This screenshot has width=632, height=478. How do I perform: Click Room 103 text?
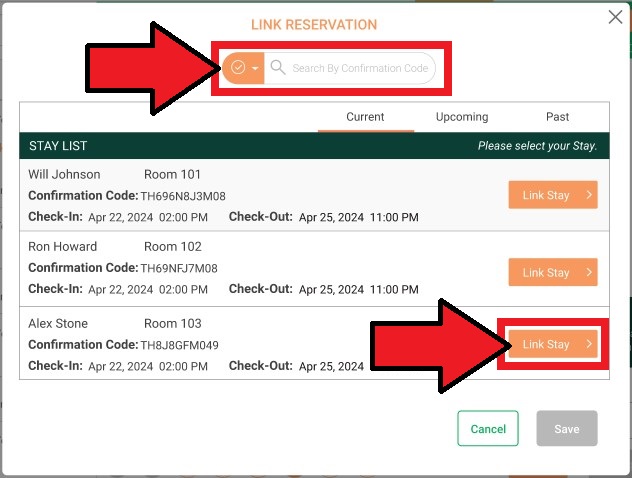[173, 324]
